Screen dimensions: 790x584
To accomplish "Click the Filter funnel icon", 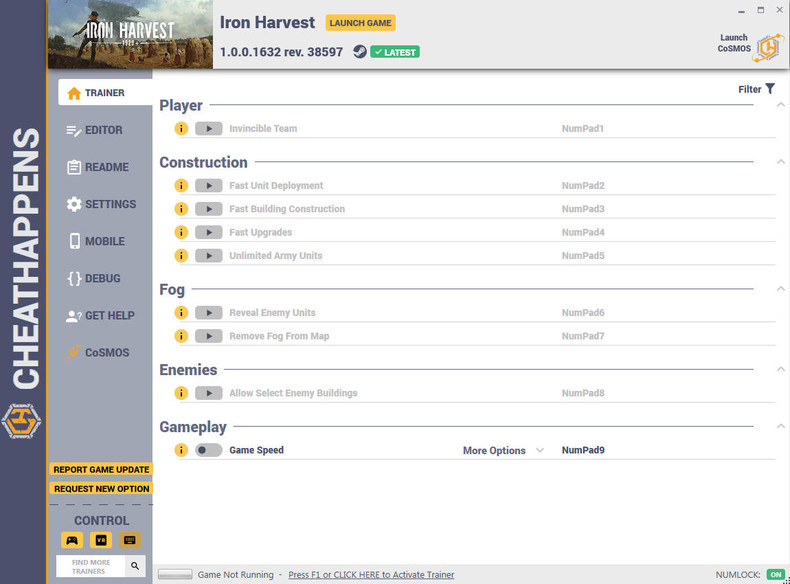I will (x=770, y=89).
